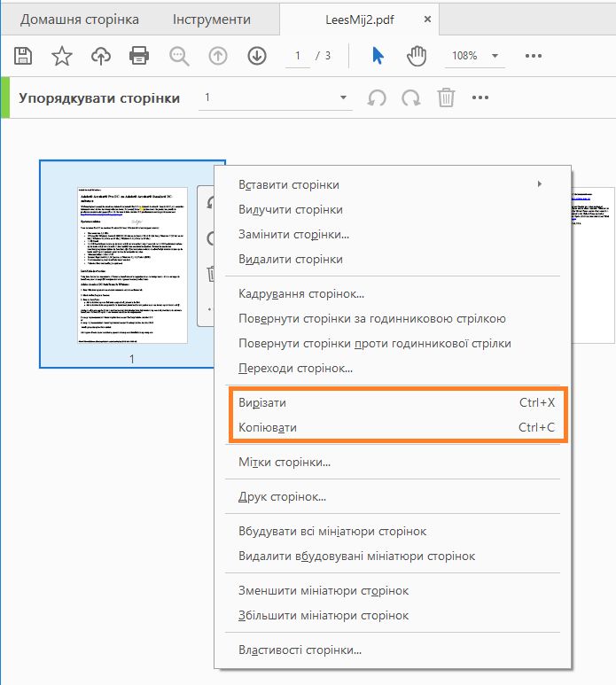Open more tools ellipsis in main toolbar
Screen dimensions: 616x685
(x=534, y=56)
